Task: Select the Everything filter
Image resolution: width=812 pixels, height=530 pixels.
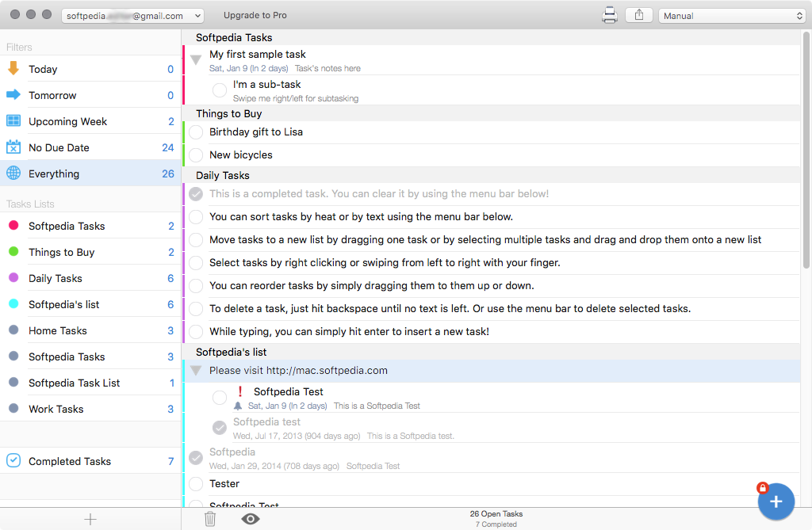Action: [x=90, y=173]
